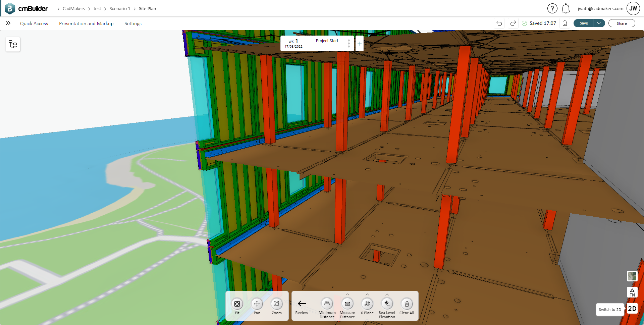Toggle the map imagery thumbnail

pyautogui.click(x=632, y=276)
